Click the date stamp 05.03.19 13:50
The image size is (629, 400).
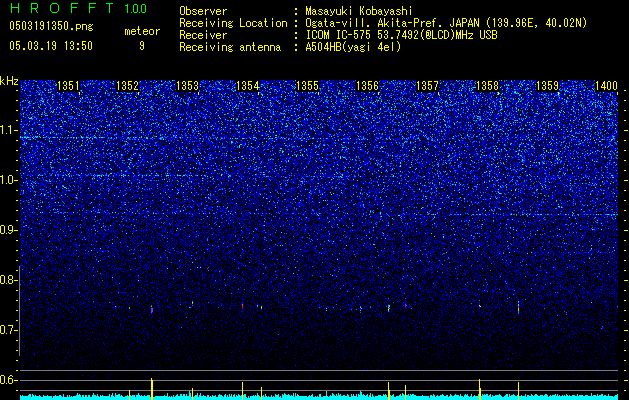tap(51, 46)
